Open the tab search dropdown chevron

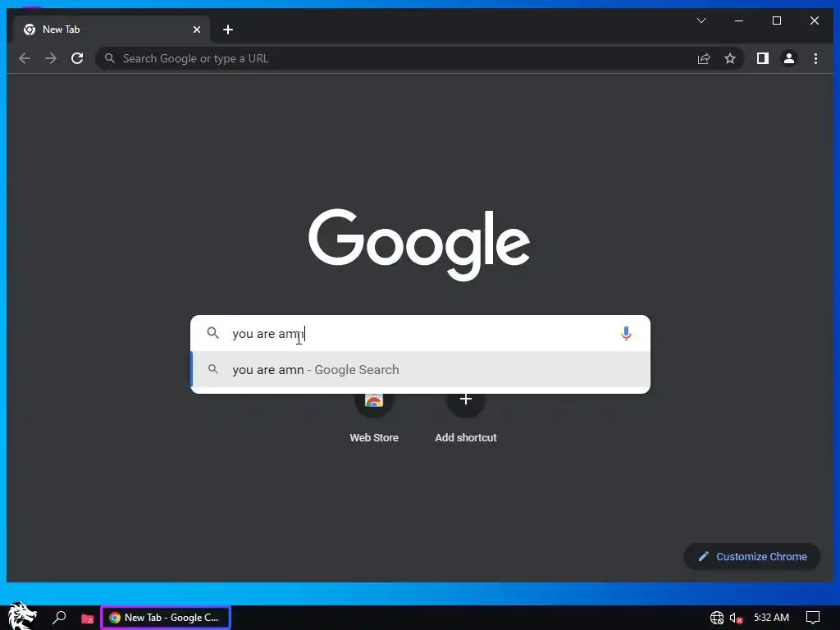(701, 21)
